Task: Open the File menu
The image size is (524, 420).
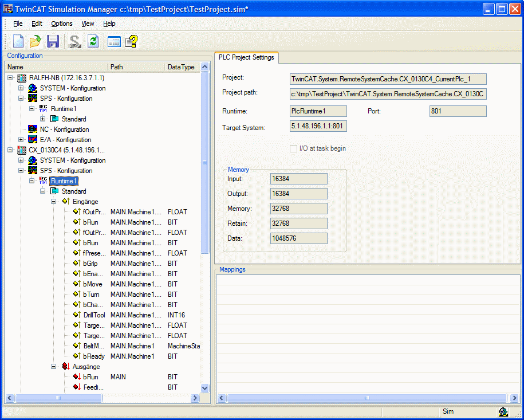Action: click(x=18, y=23)
